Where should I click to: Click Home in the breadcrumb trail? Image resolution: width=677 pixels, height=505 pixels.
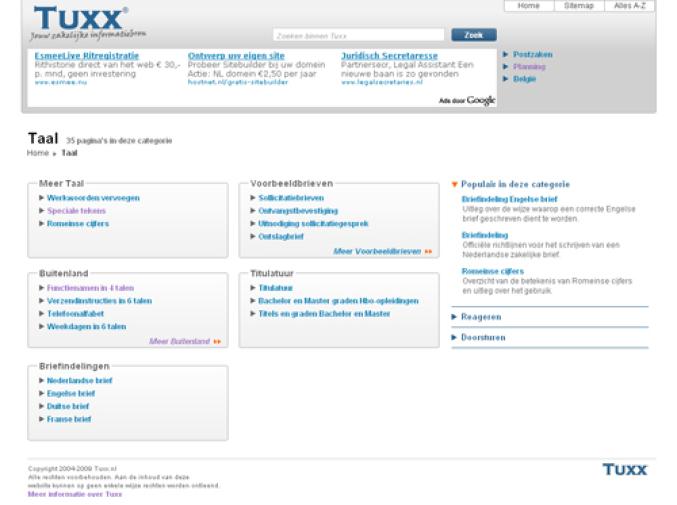coord(37,153)
